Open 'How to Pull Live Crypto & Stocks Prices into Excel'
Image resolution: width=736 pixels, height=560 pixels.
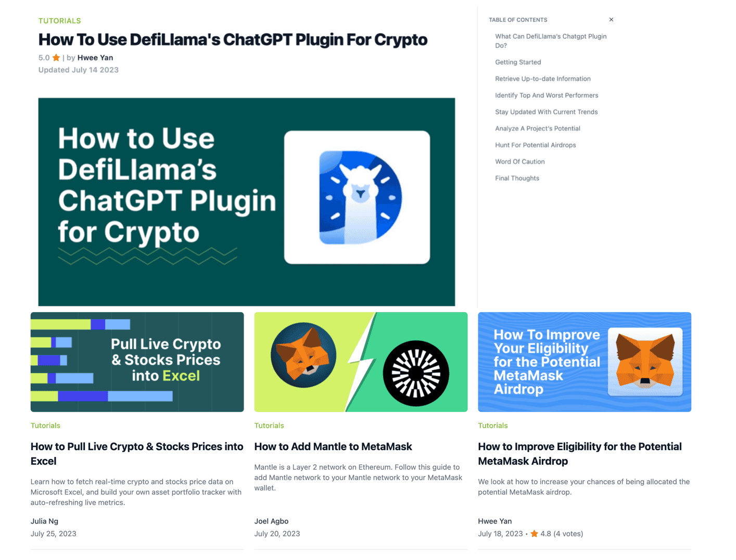click(137, 454)
